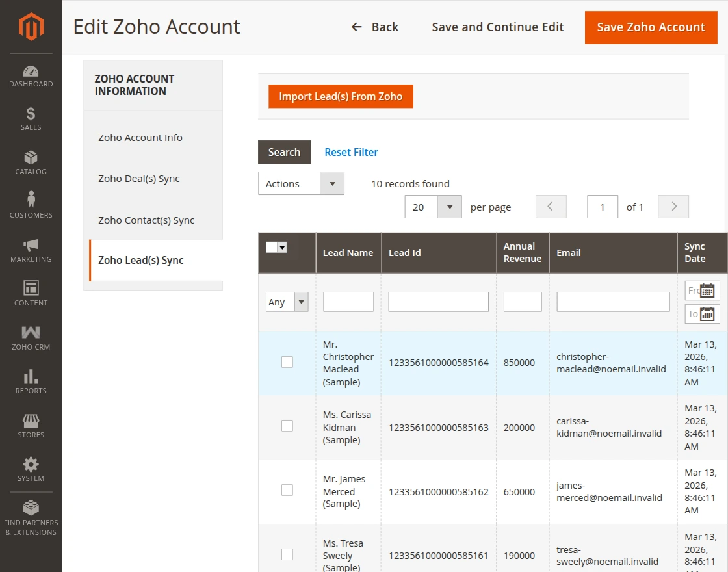Image resolution: width=728 pixels, height=572 pixels.
Task: Open the Stores menu icon
Action: point(31,421)
